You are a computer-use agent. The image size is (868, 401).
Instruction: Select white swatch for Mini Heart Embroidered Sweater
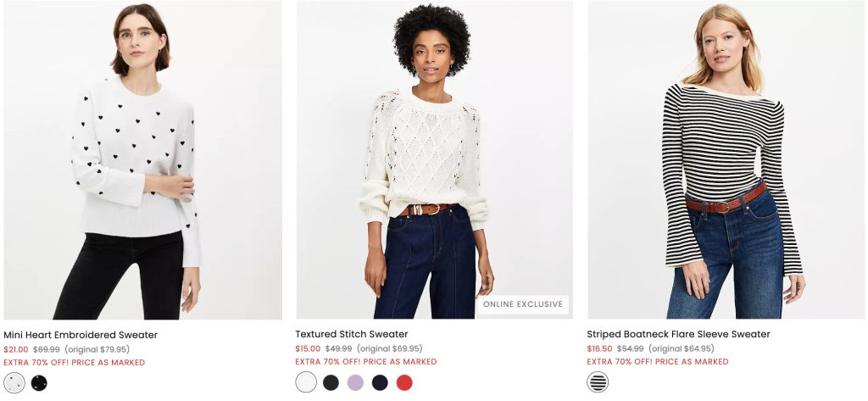click(x=14, y=382)
